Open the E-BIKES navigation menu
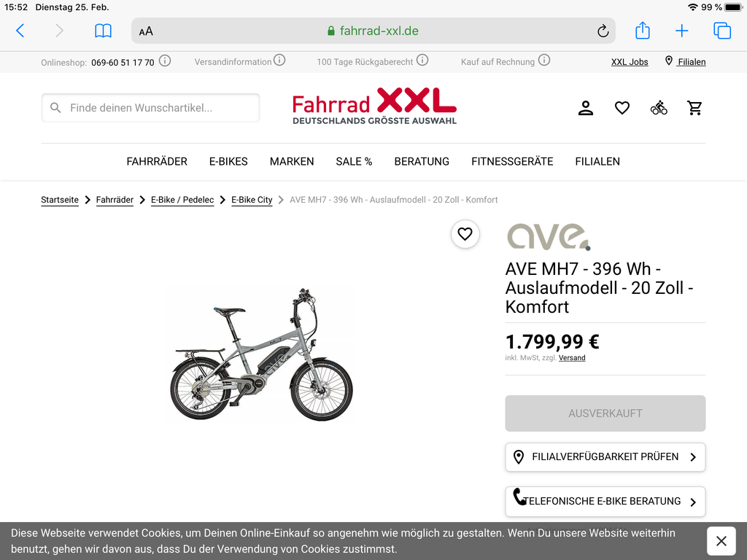The width and height of the screenshot is (747, 560). (x=228, y=161)
